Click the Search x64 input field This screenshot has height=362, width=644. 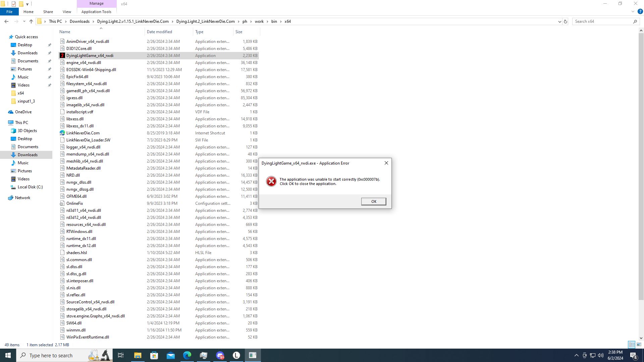pyautogui.click(x=602, y=21)
